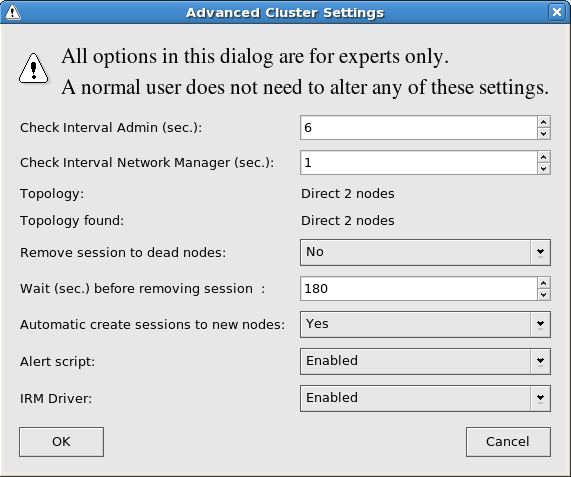This screenshot has height=477, width=571.
Task: Decrease Check Interval Network Manager value
Action: 544,169
